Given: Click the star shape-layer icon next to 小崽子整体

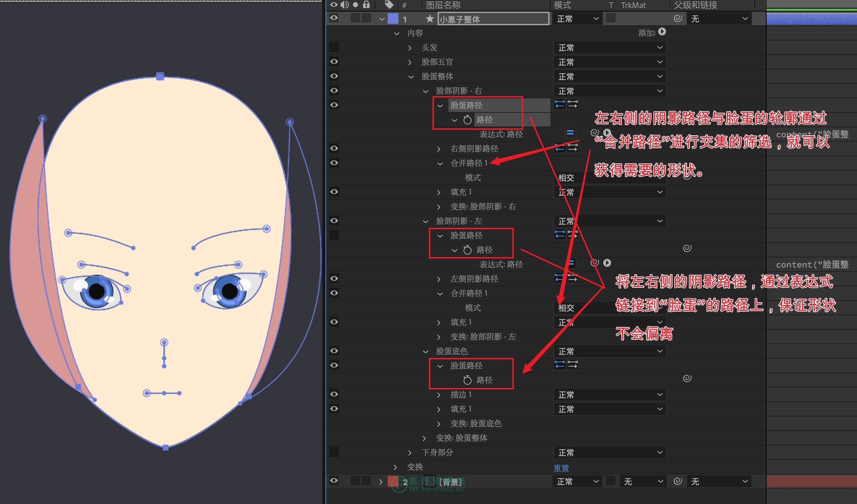Looking at the screenshot, I should click(430, 19).
